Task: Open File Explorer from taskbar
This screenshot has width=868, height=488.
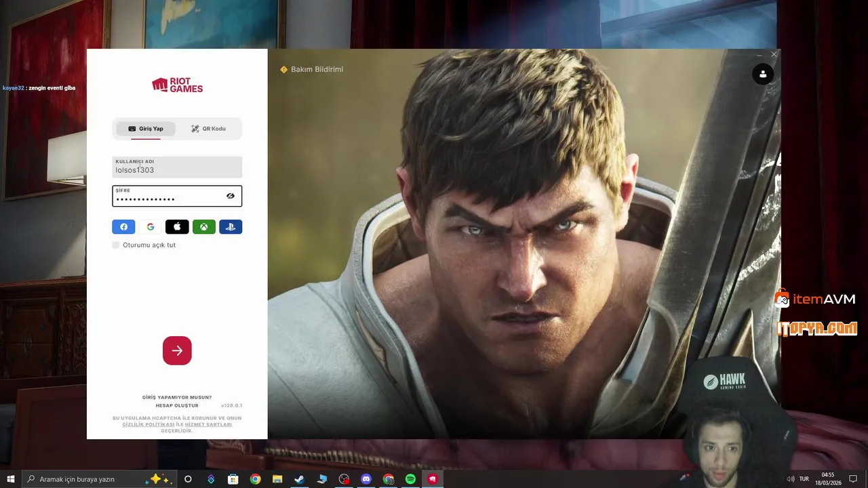Action: (x=277, y=479)
